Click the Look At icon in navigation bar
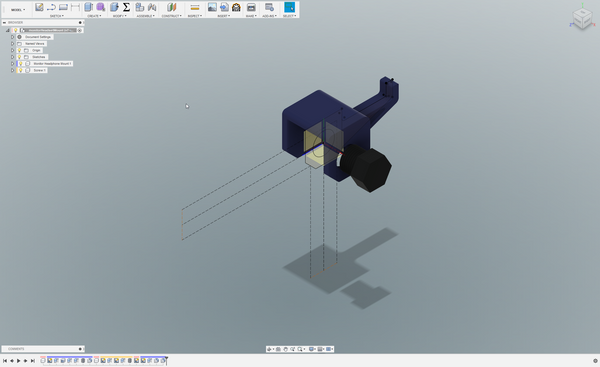600x367 pixels. point(278,349)
